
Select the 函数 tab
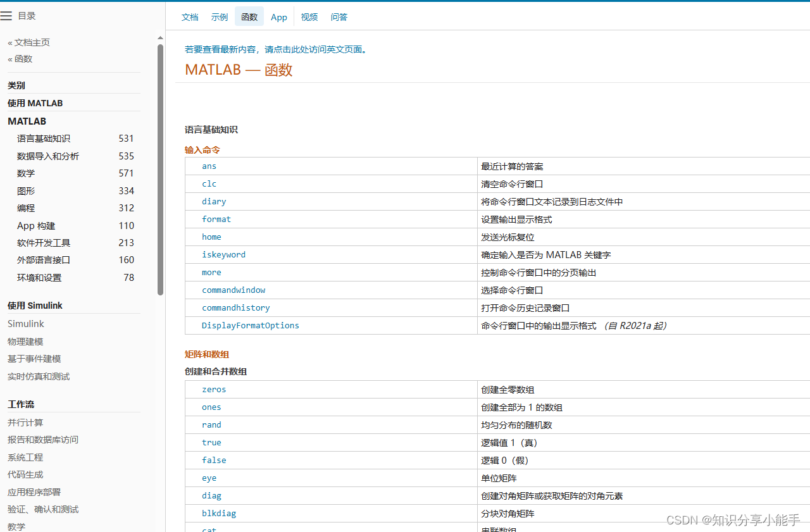249,17
